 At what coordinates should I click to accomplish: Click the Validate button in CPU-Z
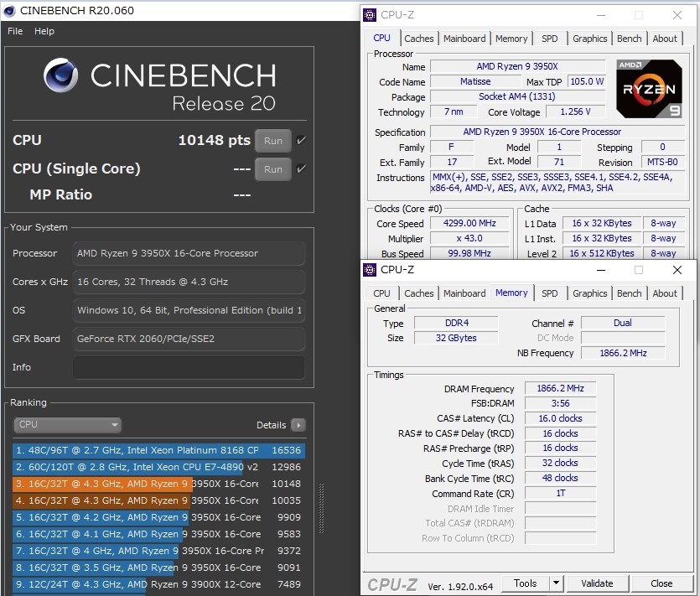tap(597, 583)
